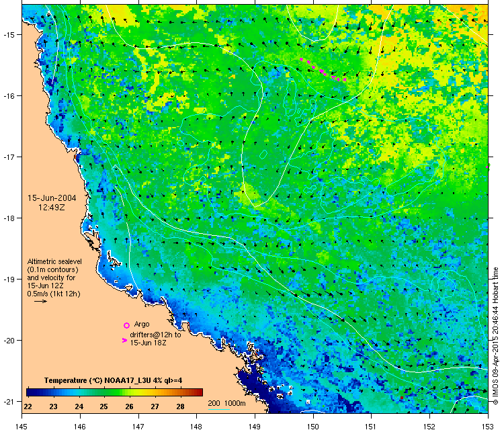Click the '26' temperature scale value
This screenshot has height=430, width=504.
(129, 406)
